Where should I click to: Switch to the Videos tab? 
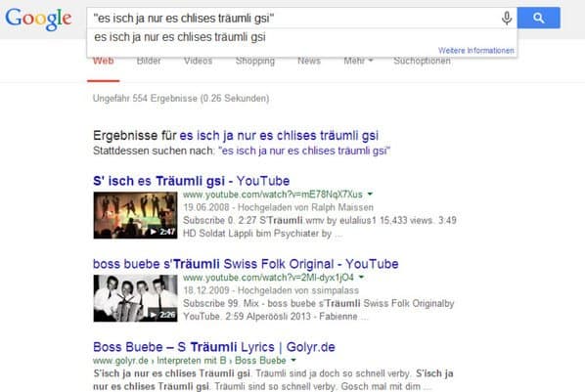pos(198,61)
